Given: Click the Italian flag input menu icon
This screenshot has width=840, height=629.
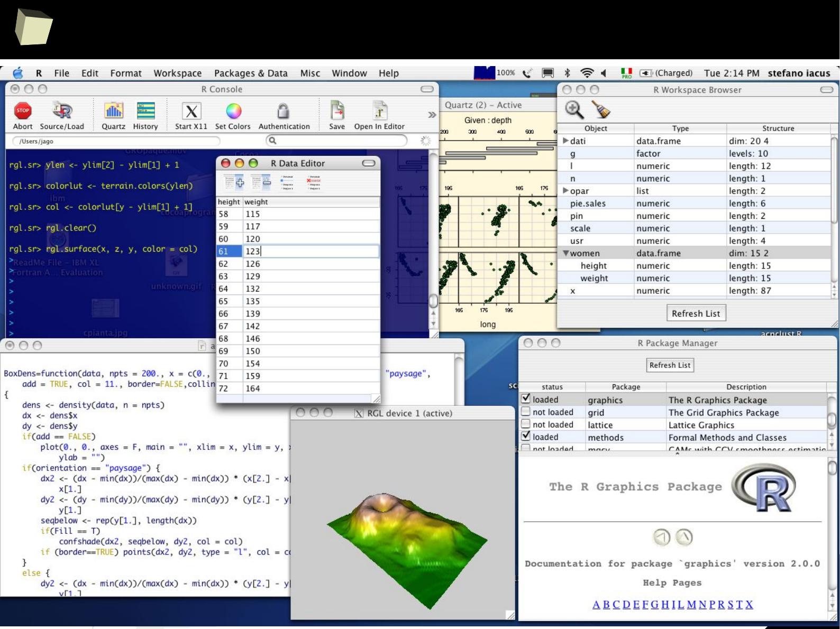Looking at the screenshot, I should [627, 73].
